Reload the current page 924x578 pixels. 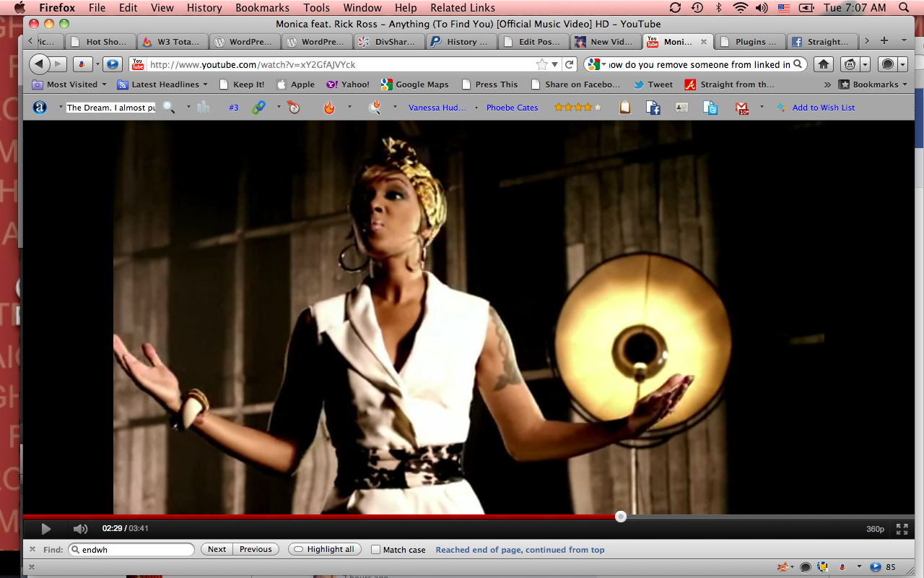coord(570,64)
